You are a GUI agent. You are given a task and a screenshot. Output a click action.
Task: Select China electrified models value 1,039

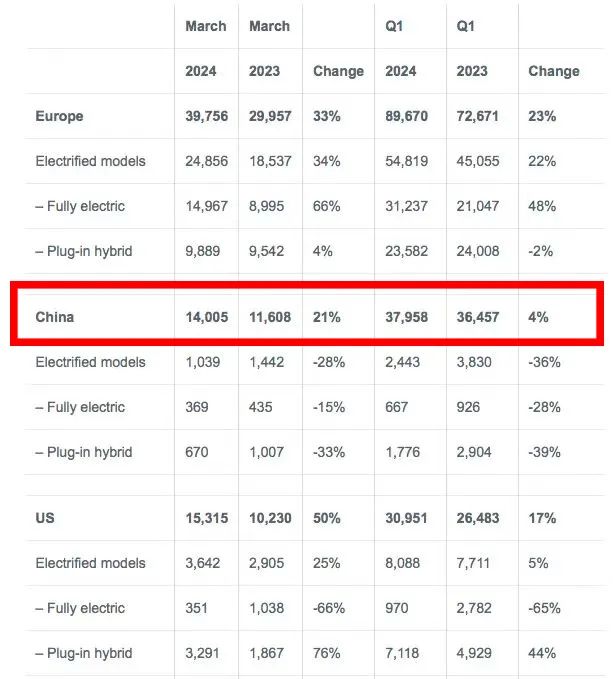pyautogui.click(x=203, y=362)
